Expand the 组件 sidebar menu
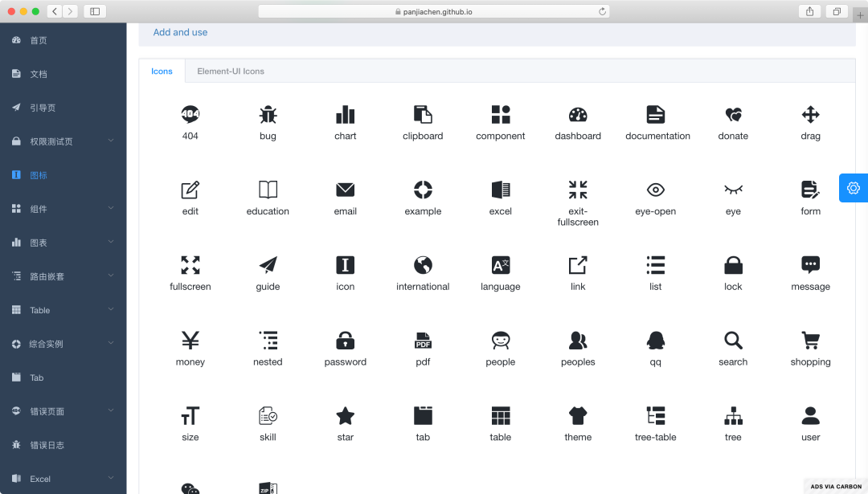The height and width of the screenshot is (494, 868). click(63, 209)
